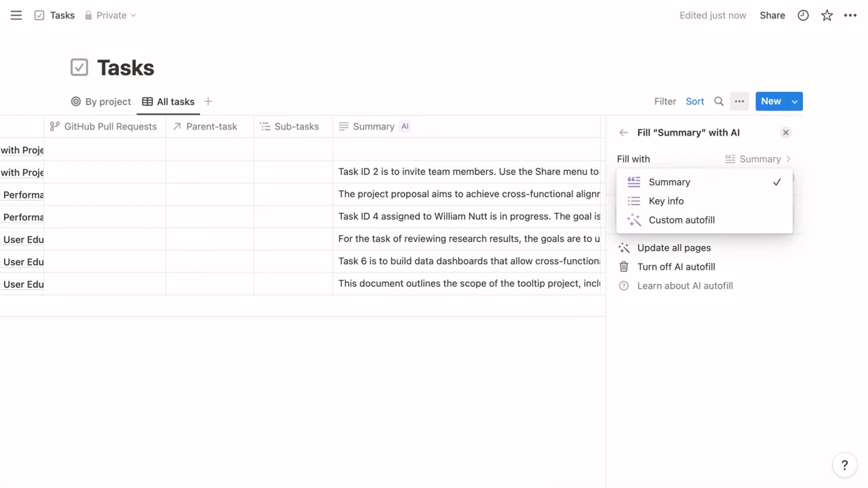Image resolution: width=868 pixels, height=488 pixels.
Task: Open the New button dropdown arrow
Action: click(x=794, y=101)
